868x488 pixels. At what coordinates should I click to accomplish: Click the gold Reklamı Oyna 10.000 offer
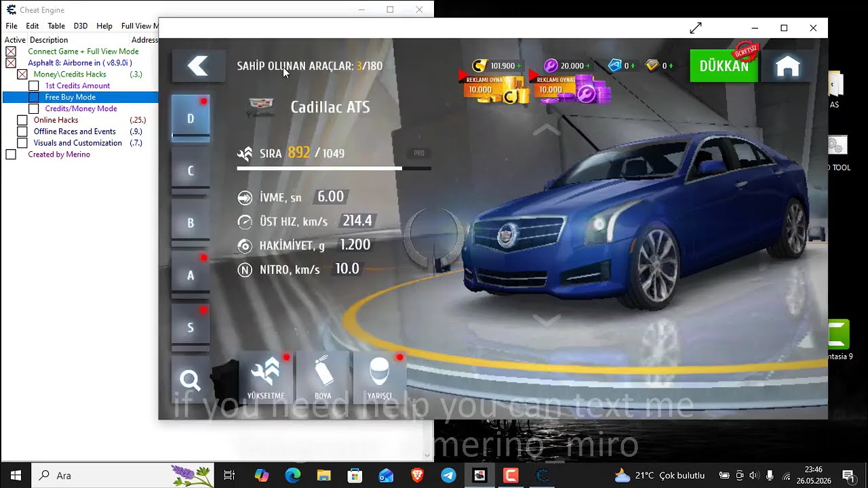tap(495, 89)
